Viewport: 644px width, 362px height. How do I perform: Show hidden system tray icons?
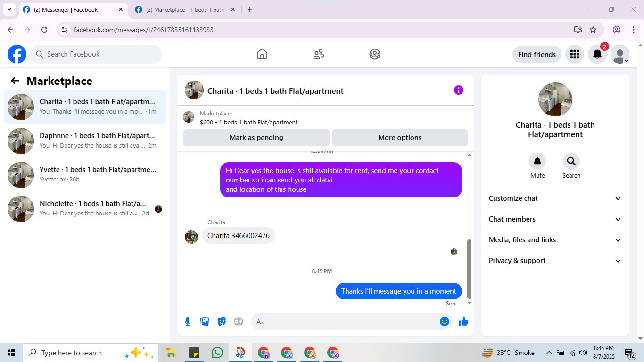(549, 353)
